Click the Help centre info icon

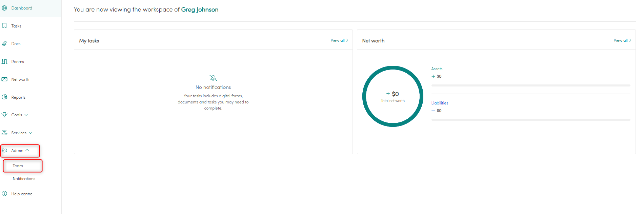click(x=4, y=194)
